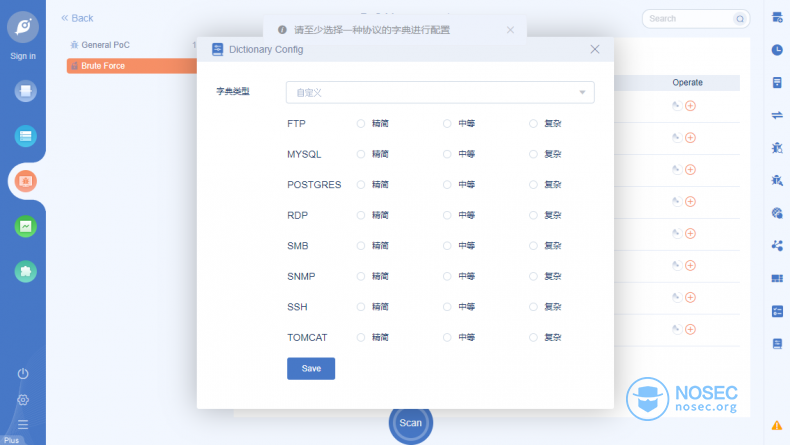Screen dimensions: 790x445
Task: Click the search magnifier icon
Action: coord(740,19)
